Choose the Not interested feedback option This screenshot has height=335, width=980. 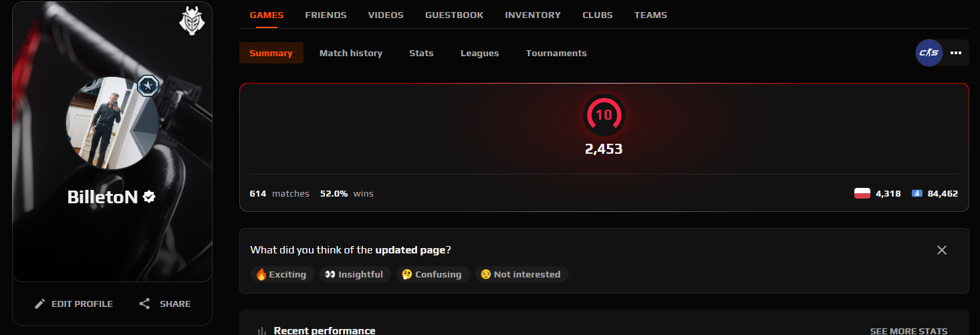521,274
